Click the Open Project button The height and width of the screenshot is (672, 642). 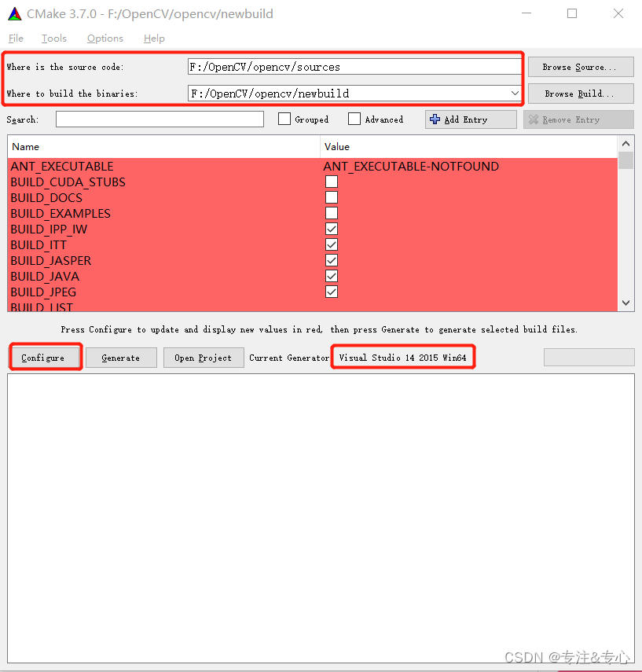[x=204, y=358]
